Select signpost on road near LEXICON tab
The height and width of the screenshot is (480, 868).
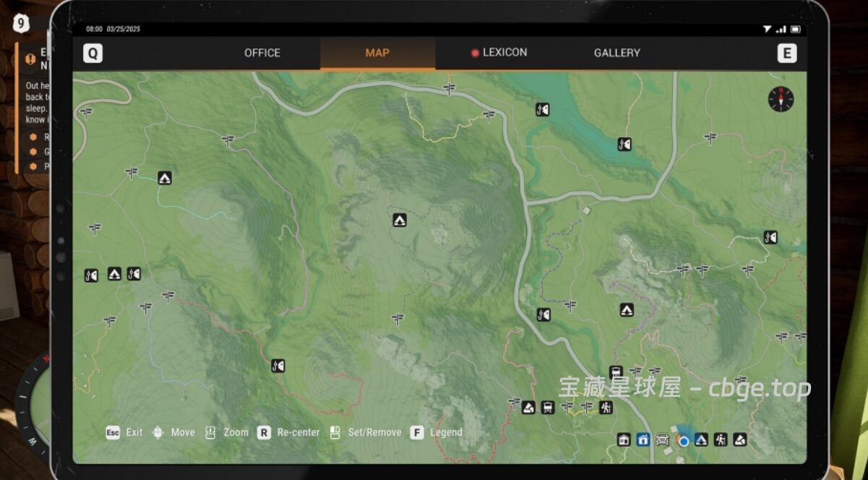[450, 89]
